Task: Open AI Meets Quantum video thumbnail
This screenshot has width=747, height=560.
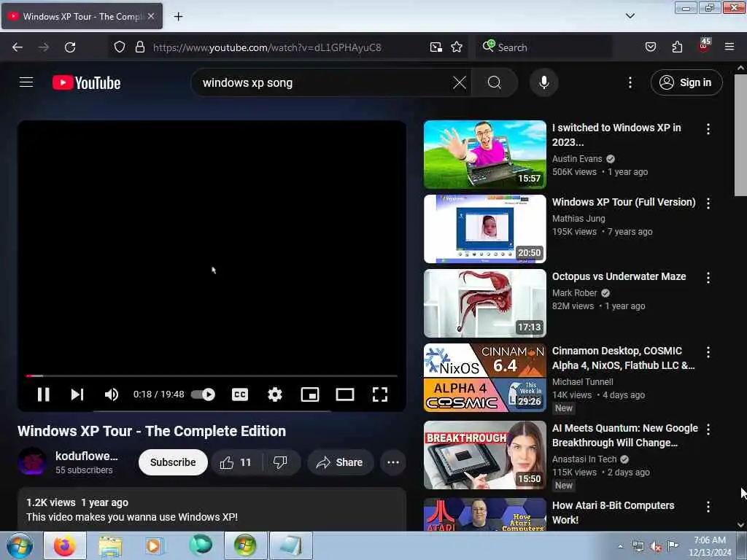Action: click(x=485, y=455)
